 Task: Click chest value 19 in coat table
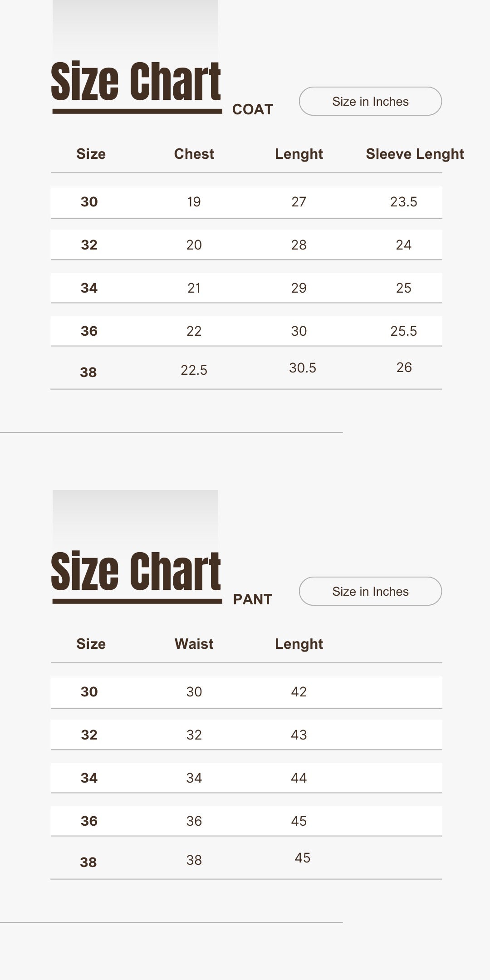pos(194,202)
